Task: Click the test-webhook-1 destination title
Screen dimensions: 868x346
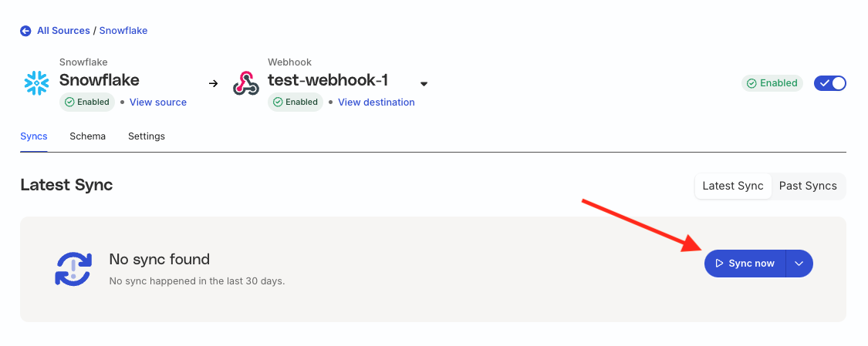Action: click(328, 81)
